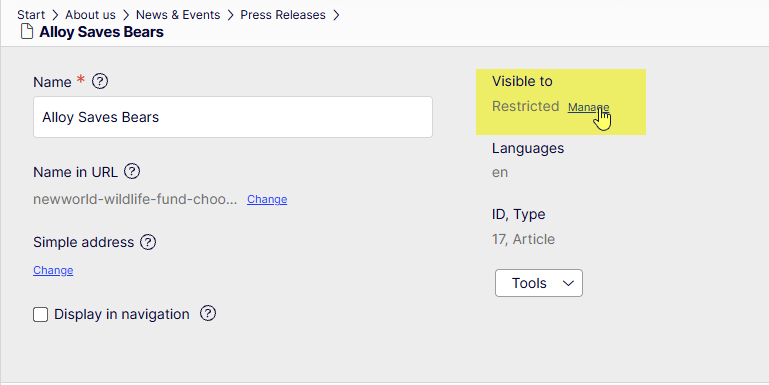Screen dimensions: 769x385
Task: Click the 17, Article ID value
Action: pyautogui.click(x=523, y=239)
